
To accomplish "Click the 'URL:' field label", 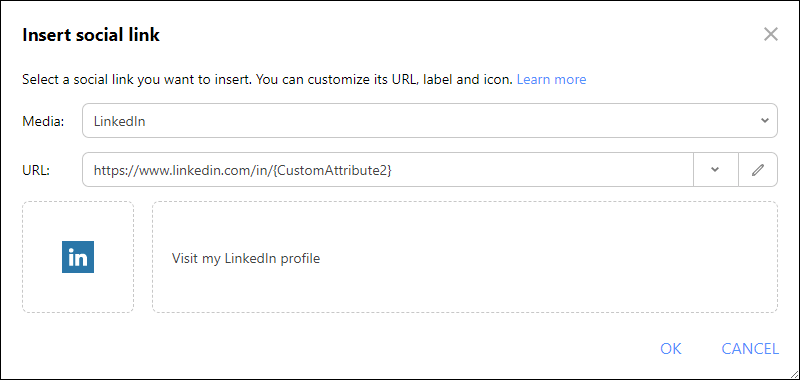I will click(36, 170).
